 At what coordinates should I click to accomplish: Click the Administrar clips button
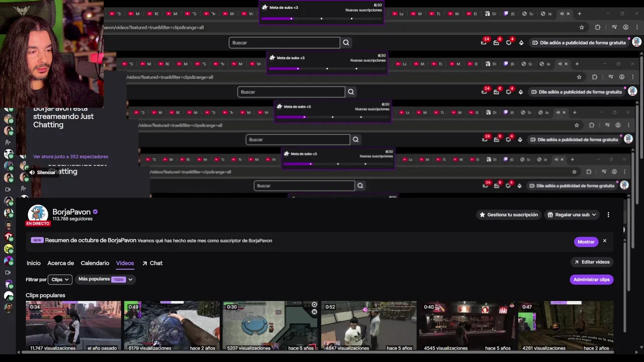click(x=592, y=280)
